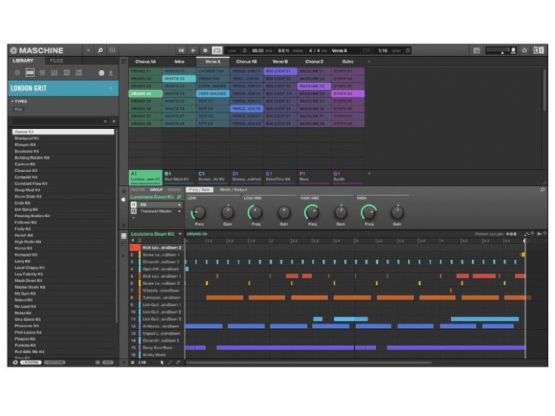
Task: Select group G1 Synth
Action: (x=348, y=177)
